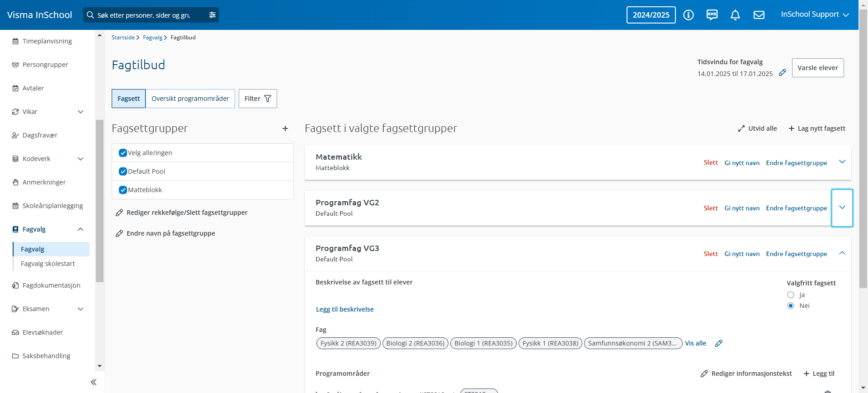868x393 pixels.
Task: Uncheck Default Pool checkbox
Action: tap(123, 171)
